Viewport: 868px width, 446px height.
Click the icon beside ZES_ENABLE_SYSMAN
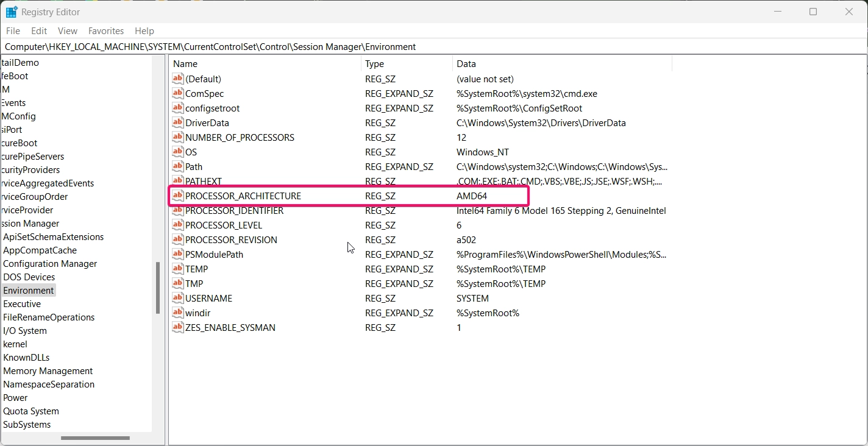coord(177,327)
